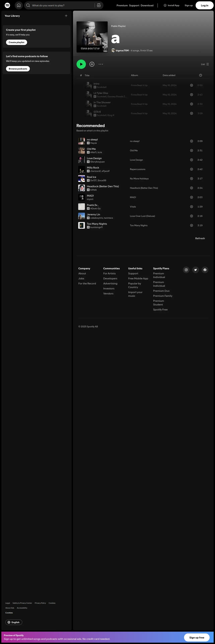Add In The Shower plus icon
215x644 pixels.
[x=191, y=104]
